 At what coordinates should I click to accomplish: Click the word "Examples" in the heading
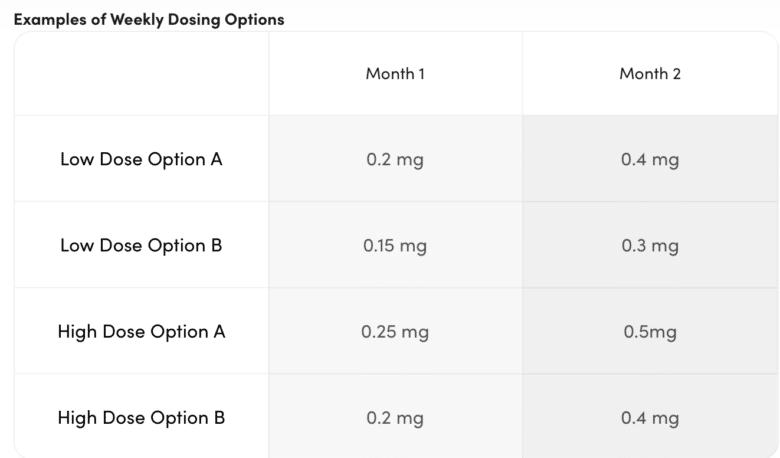pos(48,20)
